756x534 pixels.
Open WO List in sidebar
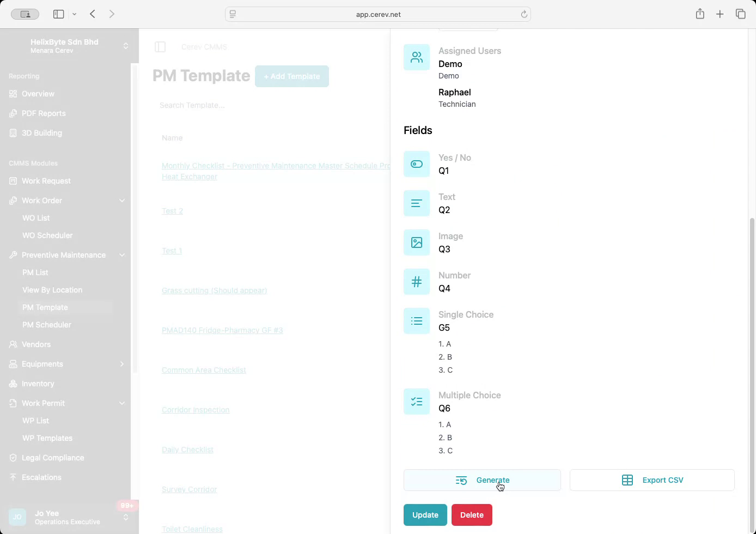[36, 218]
